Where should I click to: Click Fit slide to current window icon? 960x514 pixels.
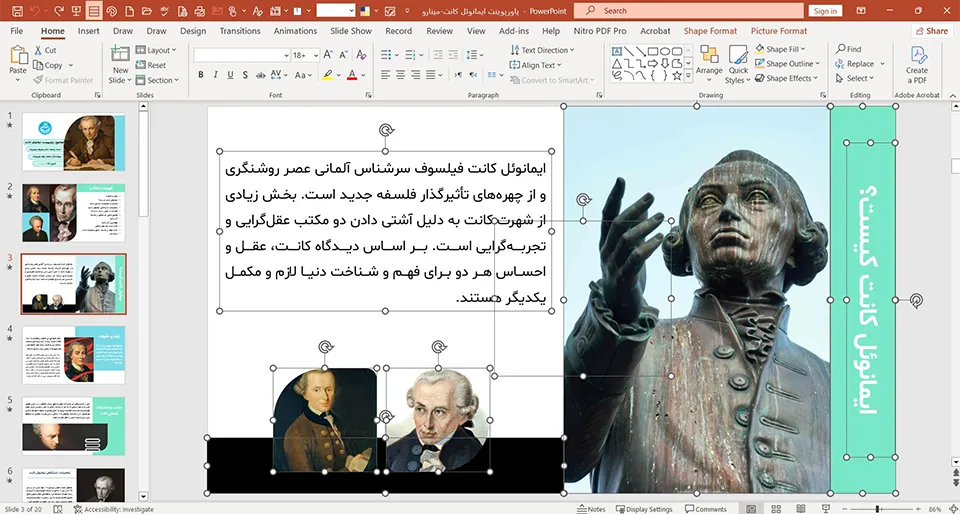coord(952,509)
